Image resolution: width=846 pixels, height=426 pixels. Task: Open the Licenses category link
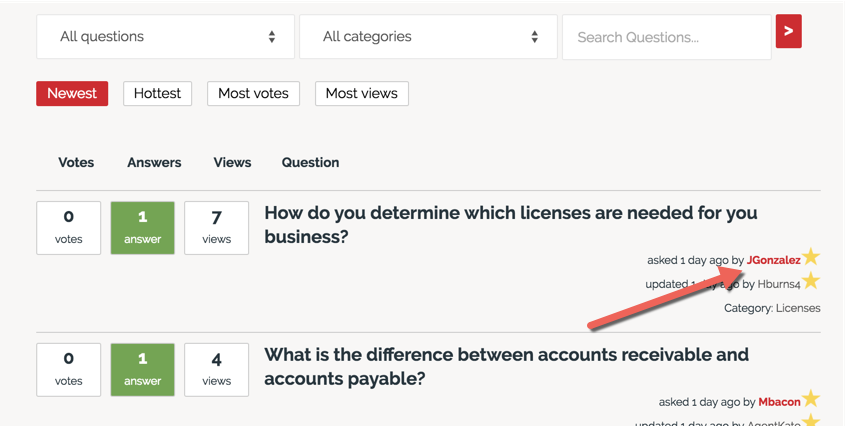(x=798, y=308)
